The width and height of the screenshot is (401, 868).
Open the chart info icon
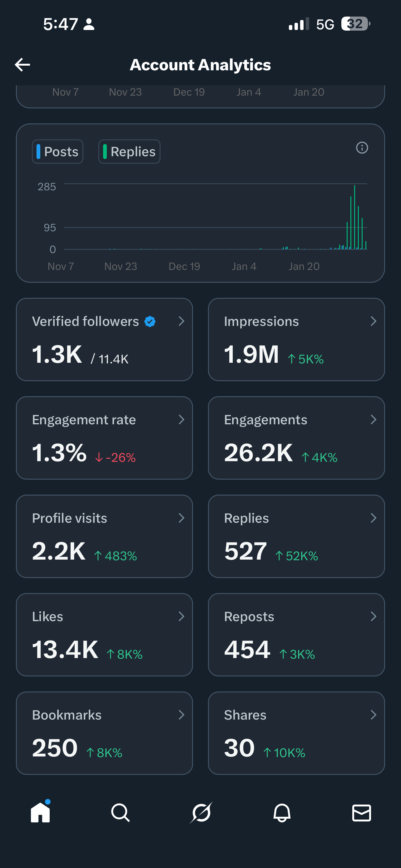(362, 147)
